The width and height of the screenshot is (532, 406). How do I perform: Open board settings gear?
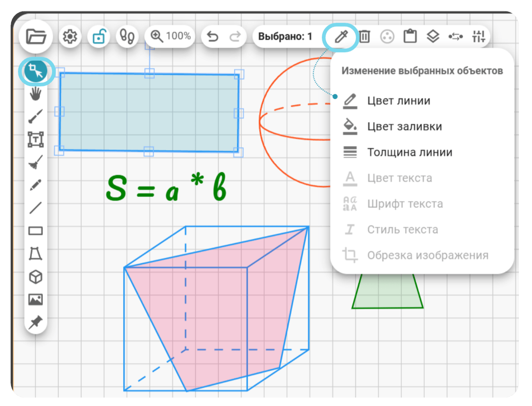tap(70, 36)
